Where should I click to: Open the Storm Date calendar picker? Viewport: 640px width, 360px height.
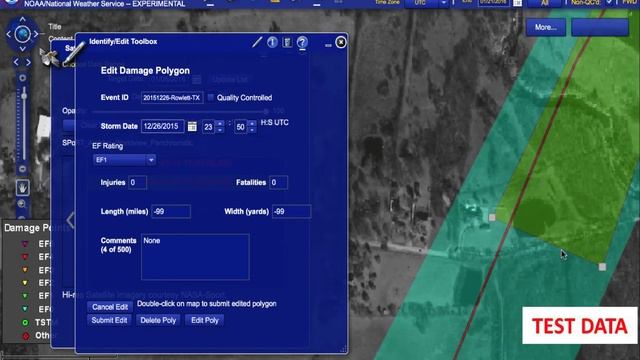[192, 127]
